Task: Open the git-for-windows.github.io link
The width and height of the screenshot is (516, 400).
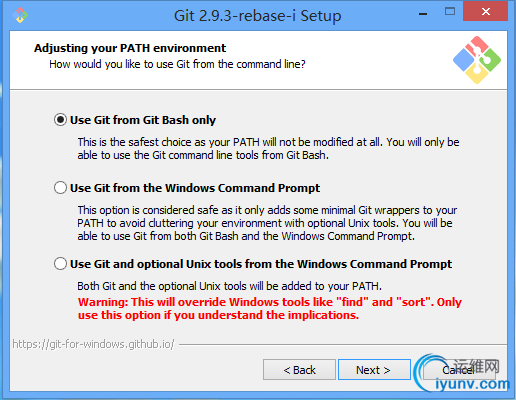Action: point(93,344)
